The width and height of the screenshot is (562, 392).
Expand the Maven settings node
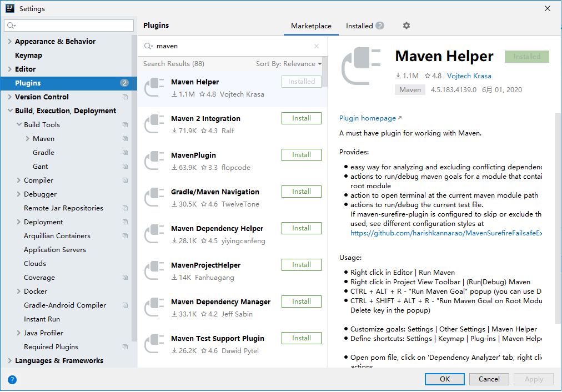tap(28, 138)
